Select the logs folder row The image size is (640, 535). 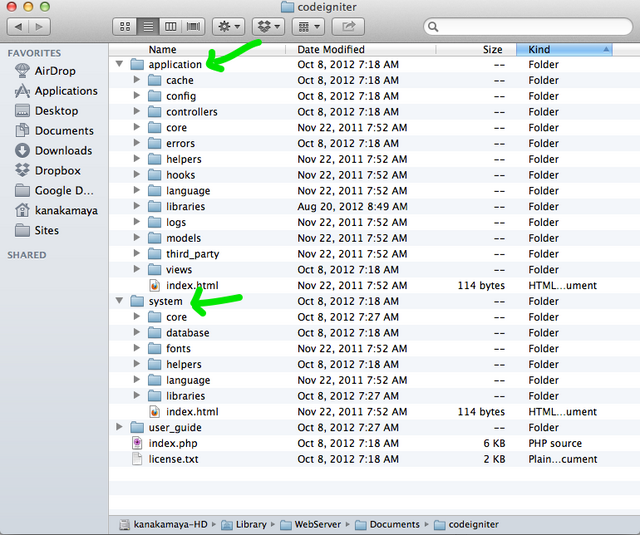click(x=374, y=222)
